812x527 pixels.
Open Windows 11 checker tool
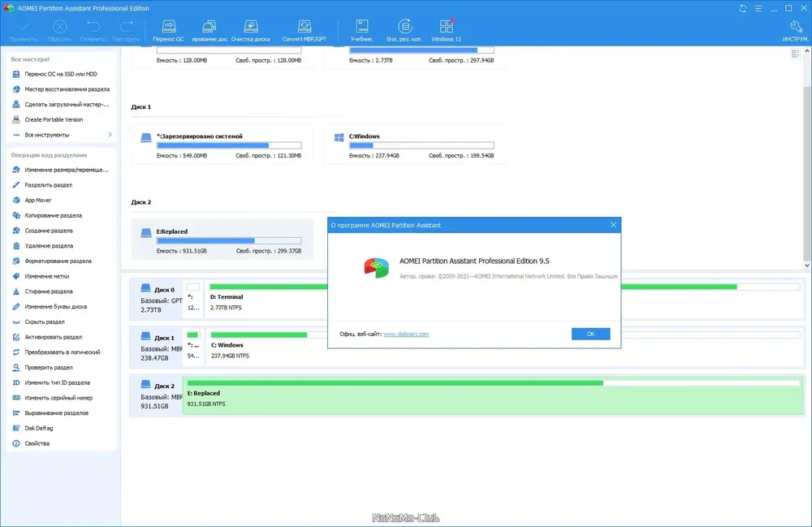446,31
